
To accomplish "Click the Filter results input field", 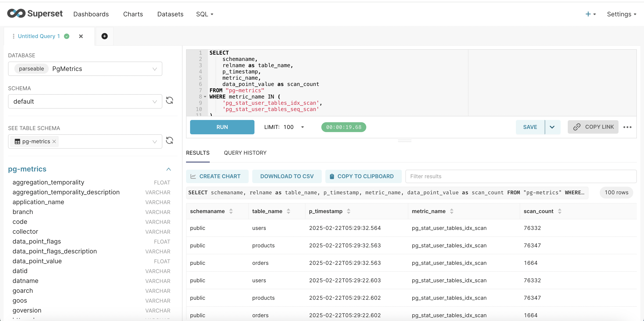I will coord(521,176).
